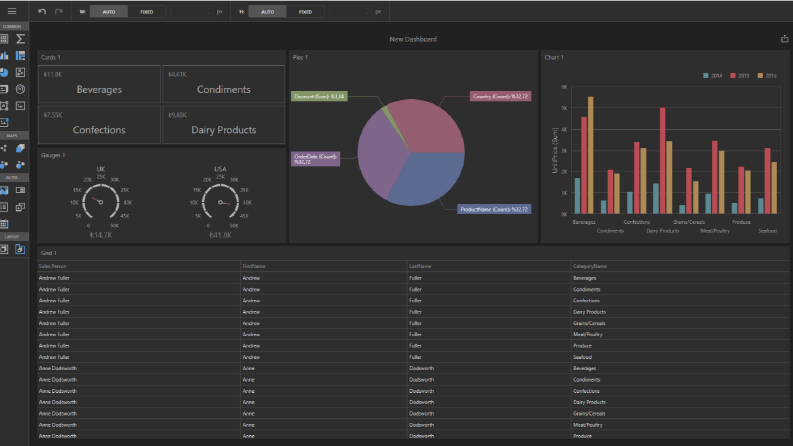Insert a Bubble Map item
The width and height of the screenshot is (793, 446).
tap(4, 165)
